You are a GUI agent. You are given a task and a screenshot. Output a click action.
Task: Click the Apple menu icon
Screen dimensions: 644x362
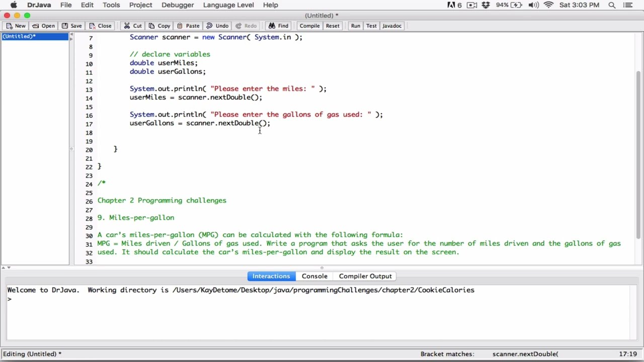(x=14, y=5)
